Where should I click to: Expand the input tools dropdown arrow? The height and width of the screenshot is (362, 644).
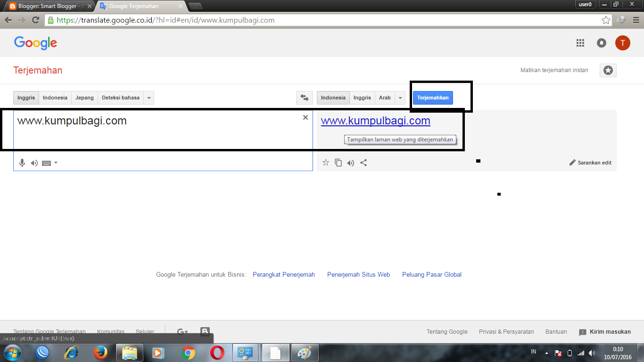(x=56, y=163)
